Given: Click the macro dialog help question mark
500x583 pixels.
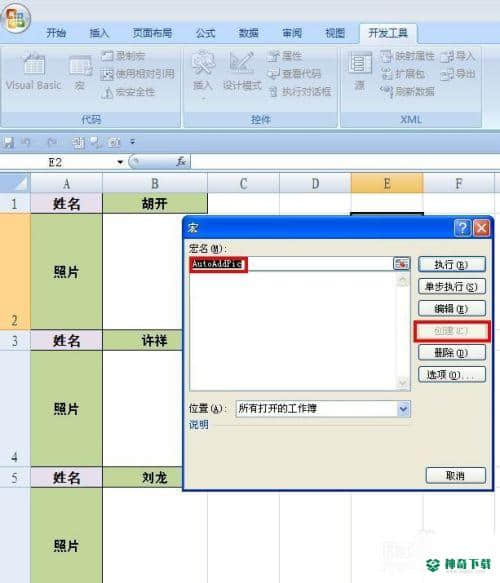Looking at the screenshot, I should point(462,228).
